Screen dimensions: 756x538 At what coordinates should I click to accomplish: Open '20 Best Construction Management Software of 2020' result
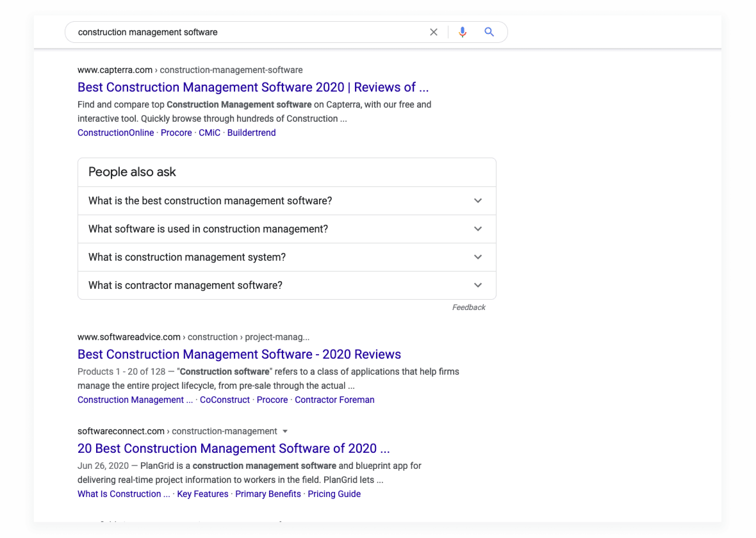point(234,448)
